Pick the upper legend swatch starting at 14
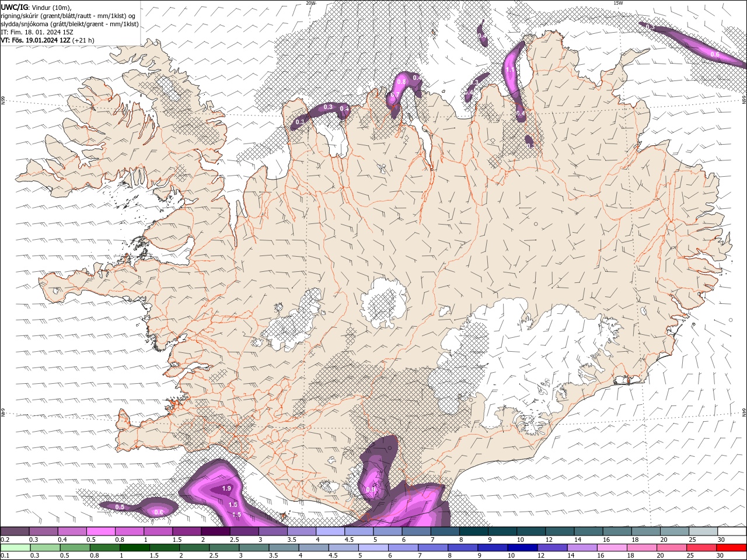Image resolution: width=747 pixels, height=560 pixels. click(x=589, y=531)
